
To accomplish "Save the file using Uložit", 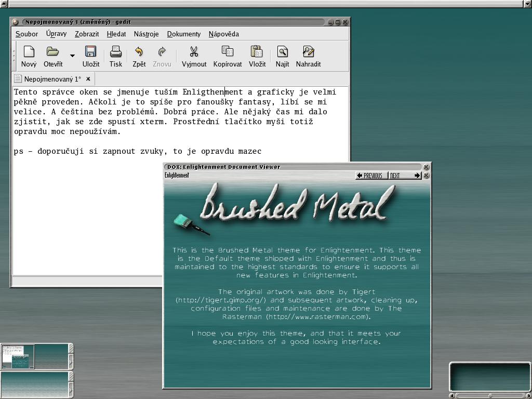I will 90,56.
